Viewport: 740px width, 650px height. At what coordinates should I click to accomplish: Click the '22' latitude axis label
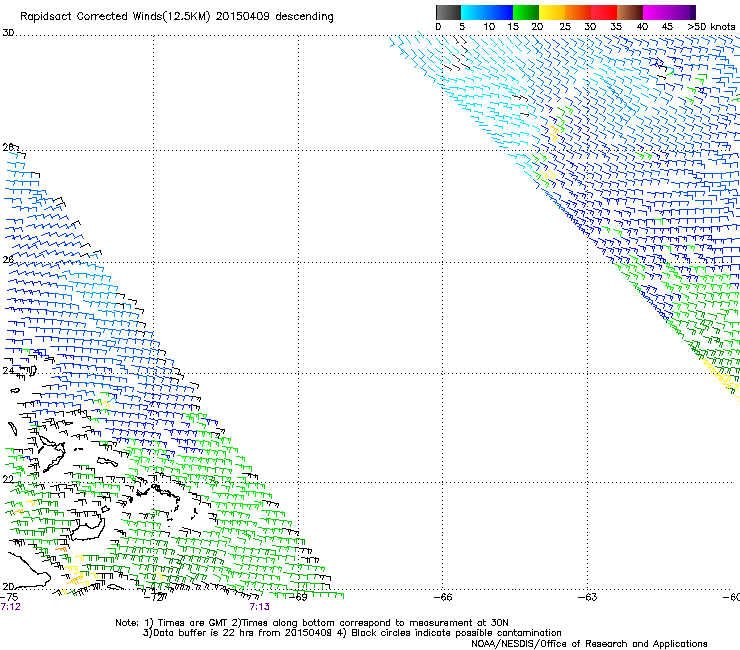(x=8, y=479)
